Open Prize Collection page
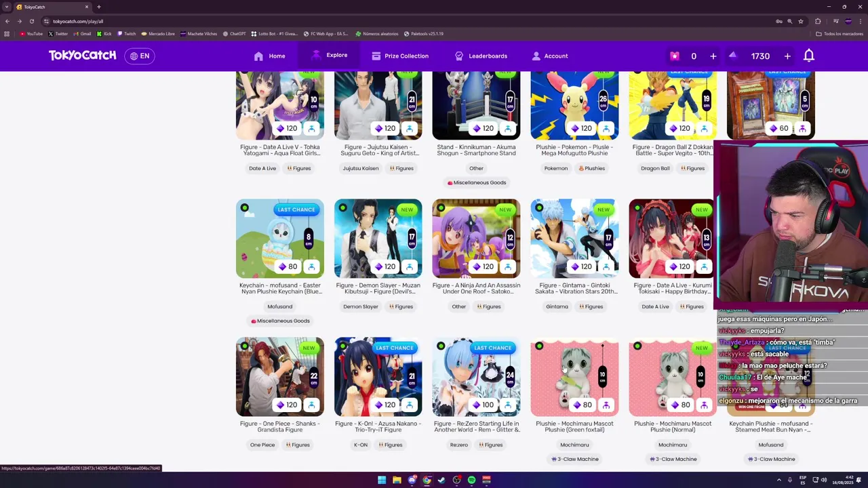 click(x=400, y=56)
